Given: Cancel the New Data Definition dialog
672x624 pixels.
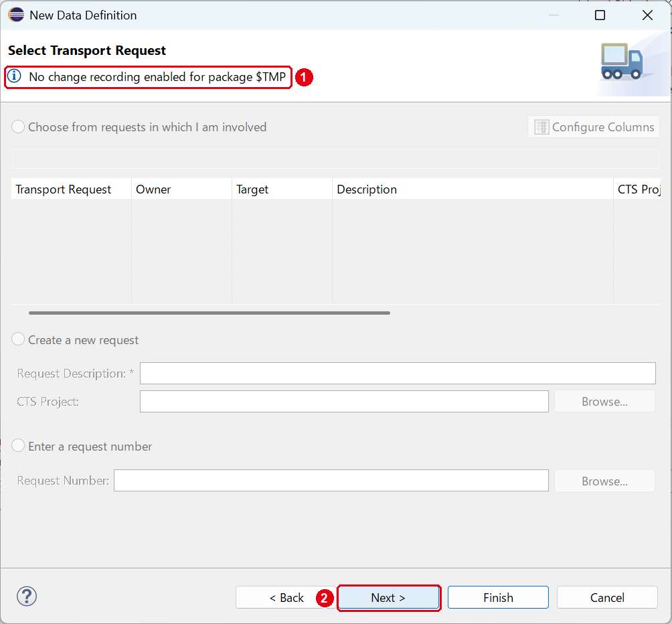Looking at the screenshot, I should tap(607, 597).
